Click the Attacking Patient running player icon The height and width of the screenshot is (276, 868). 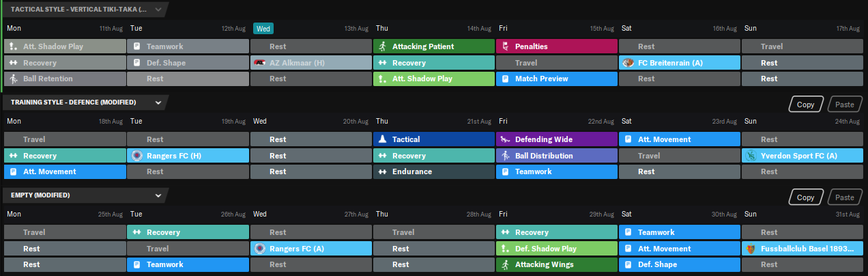(x=382, y=46)
